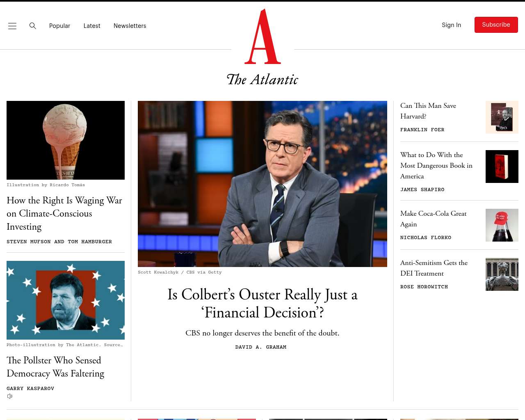Open 'How the Right Is Waging War' headline
Image resolution: width=525 pixels, height=420 pixels.
point(64,213)
